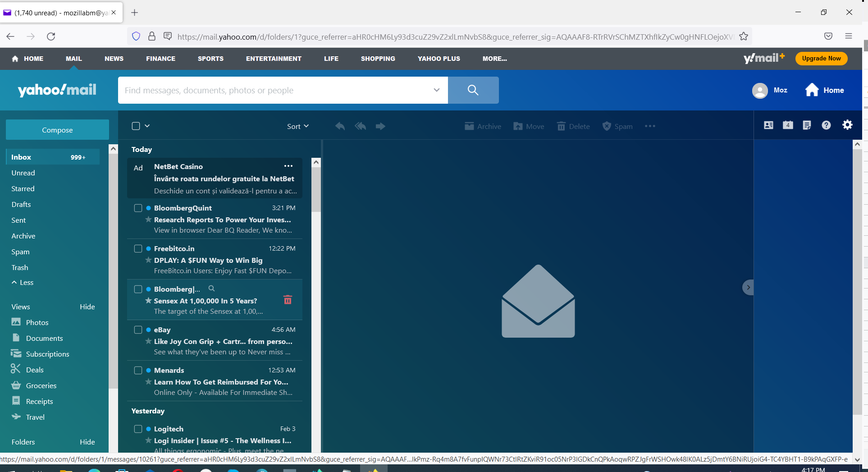The image size is (868, 472).
Task: Click the reply arrow icon in toolbar
Action: [340, 126]
